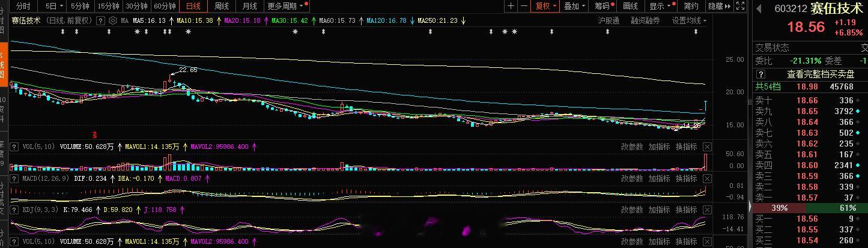Screen dimensions: 868x248
Task: Switch to 5分钟 chart tab
Action: pos(80,6)
